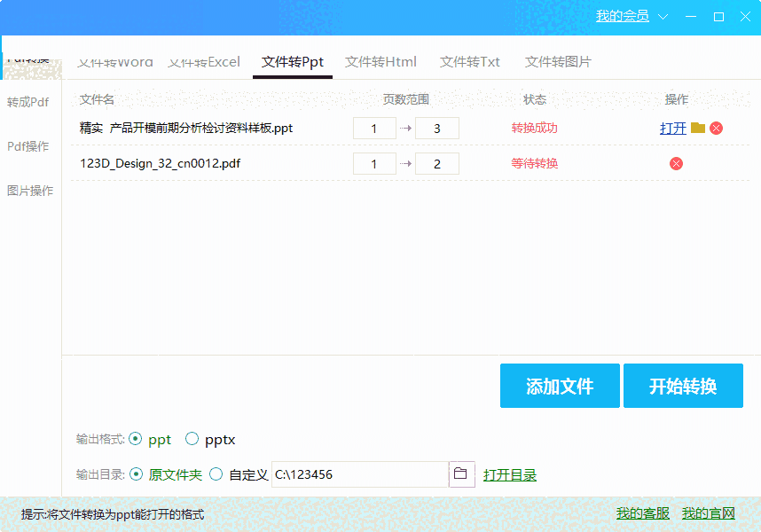Screen dimensions: 761x532
Task: Click the 添加文件 button
Action: click(x=560, y=385)
